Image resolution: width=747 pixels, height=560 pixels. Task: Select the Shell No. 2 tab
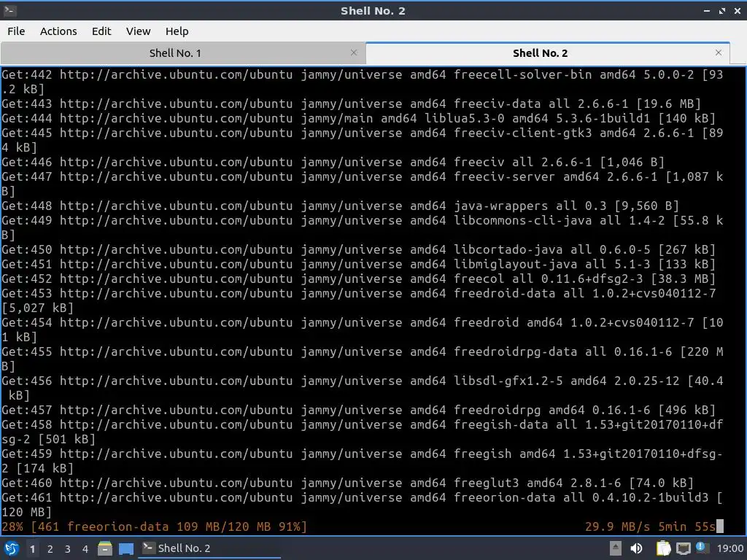pyautogui.click(x=540, y=52)
